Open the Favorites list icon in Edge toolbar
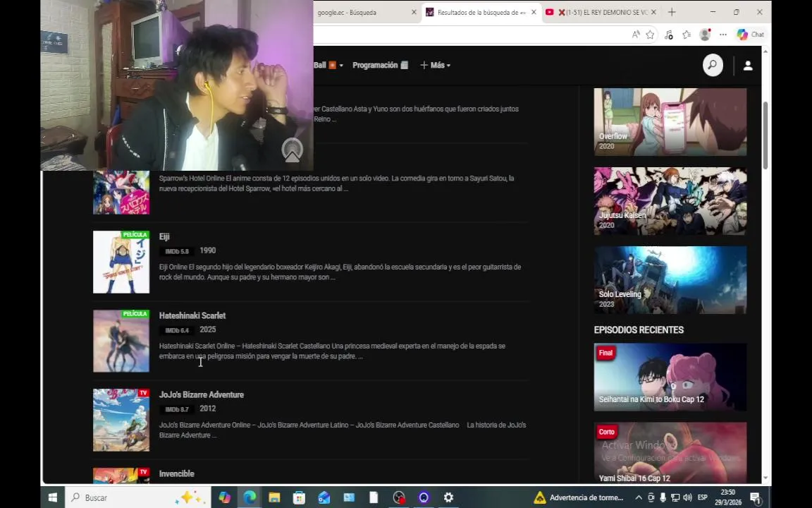This screenshot has width=812, height=508. click(x=687, y=35)
